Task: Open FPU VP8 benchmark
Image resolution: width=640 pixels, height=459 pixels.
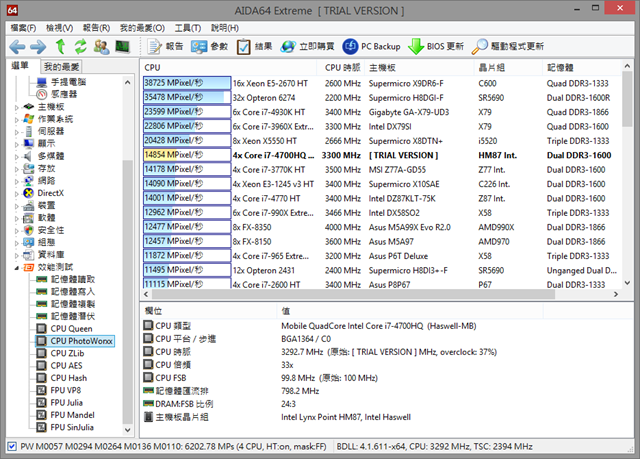Action: pos(65,390)
